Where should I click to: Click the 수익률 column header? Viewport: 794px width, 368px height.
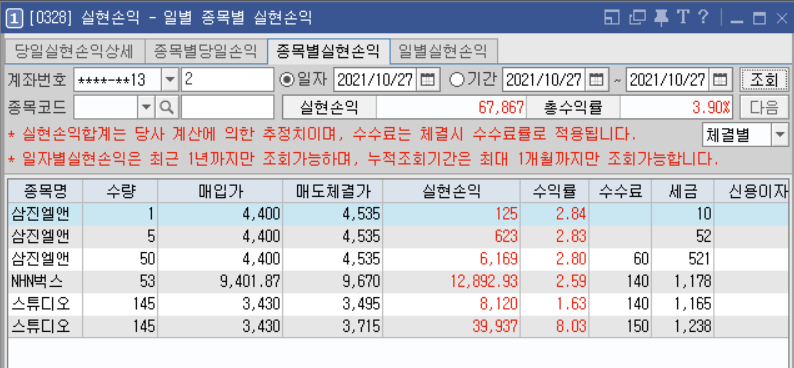(x=554, y=191)
